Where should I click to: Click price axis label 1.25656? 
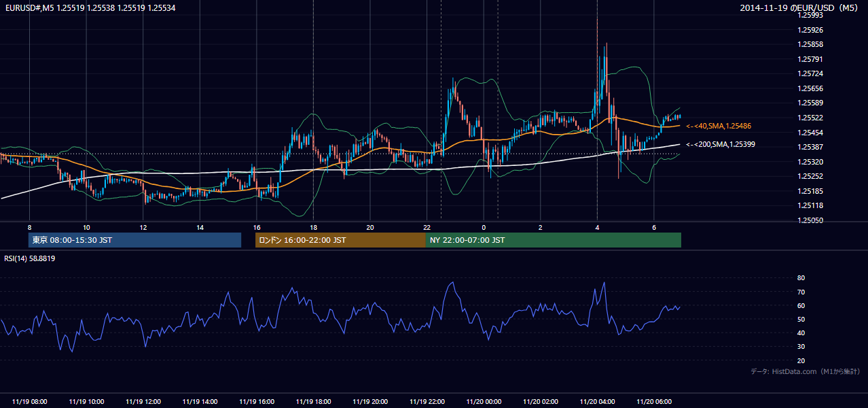[810, 88]
